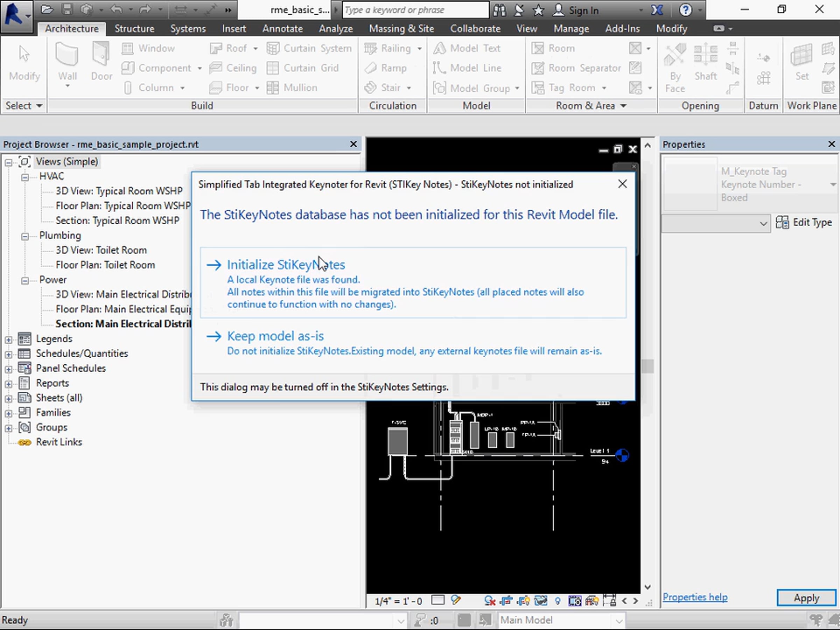Screen dimensions: 840x630
Task: Open the Model Group dropdown arrow
Action: tap(517, 88)
